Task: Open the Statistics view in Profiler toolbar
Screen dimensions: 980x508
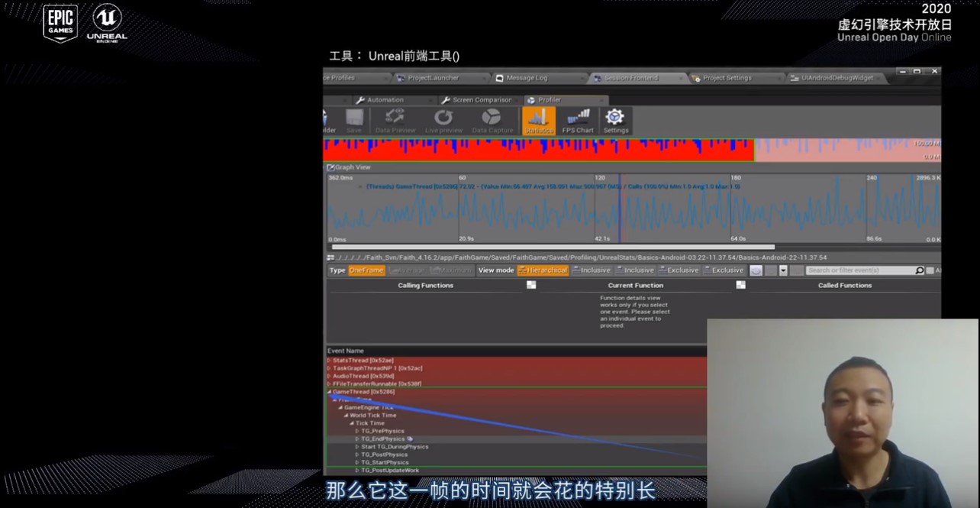Action: pyautogui.click(x=539, y=121)
